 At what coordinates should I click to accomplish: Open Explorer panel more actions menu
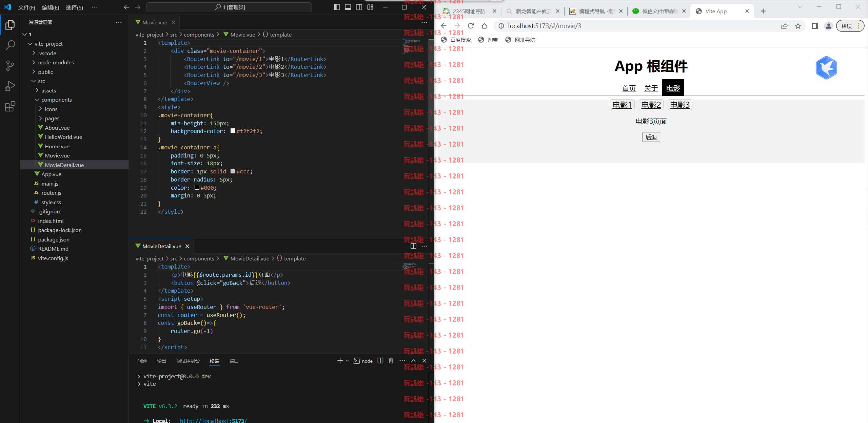[119, 22]
